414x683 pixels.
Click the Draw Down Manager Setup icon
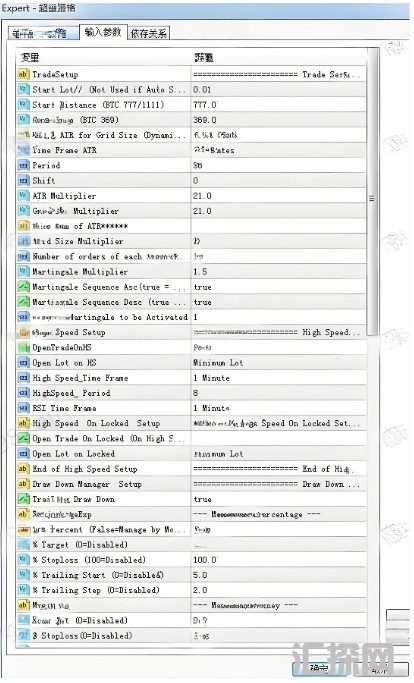tap(23, 484)
